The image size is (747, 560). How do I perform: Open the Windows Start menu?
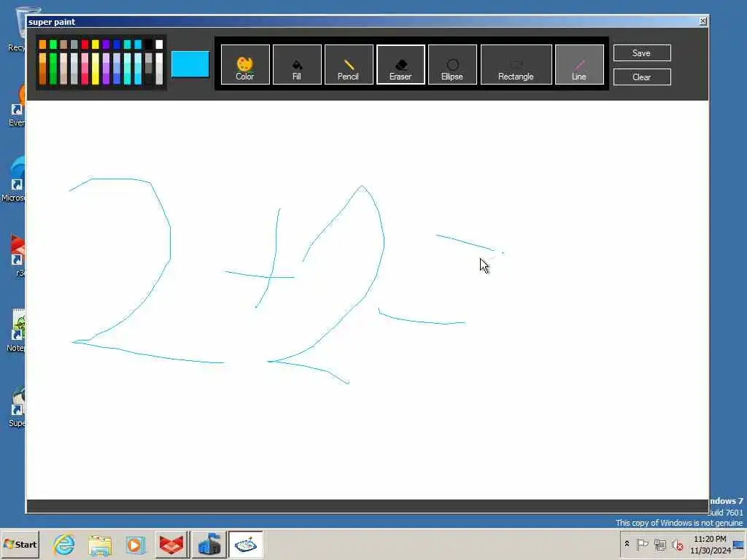[20, 544]
